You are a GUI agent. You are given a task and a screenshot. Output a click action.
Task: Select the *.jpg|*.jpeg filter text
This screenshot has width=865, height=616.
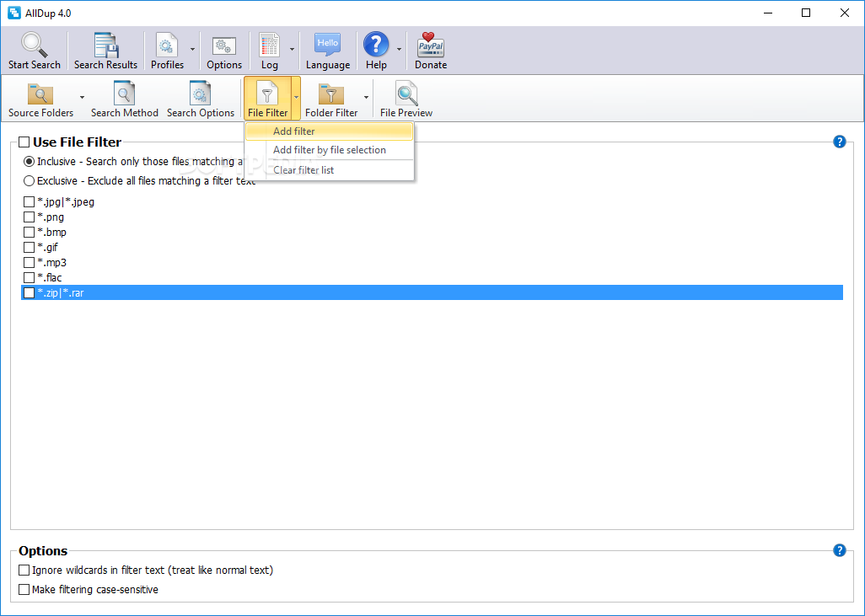(x=66, y=202)
